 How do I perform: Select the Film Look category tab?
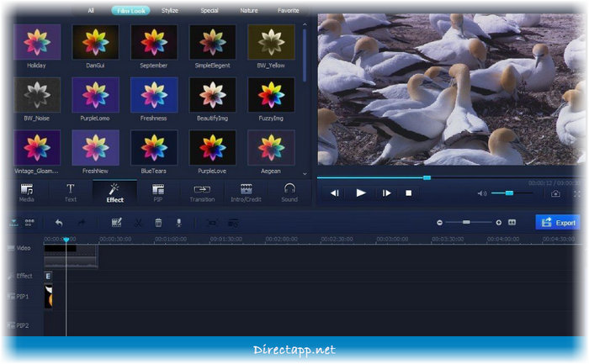pyautogui.click(x=130, y=10)
